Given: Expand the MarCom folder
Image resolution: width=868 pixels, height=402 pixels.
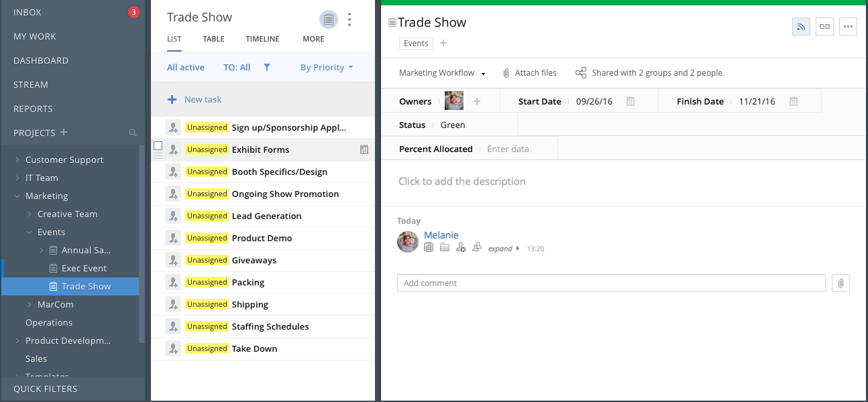Looking at the screenshot, I should (30, 304).
